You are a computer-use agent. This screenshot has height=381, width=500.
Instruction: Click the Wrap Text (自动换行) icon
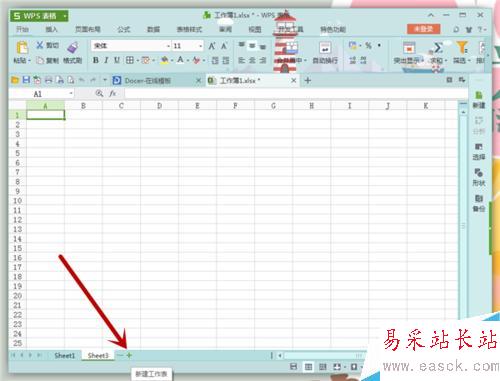[x=325, y=49]
